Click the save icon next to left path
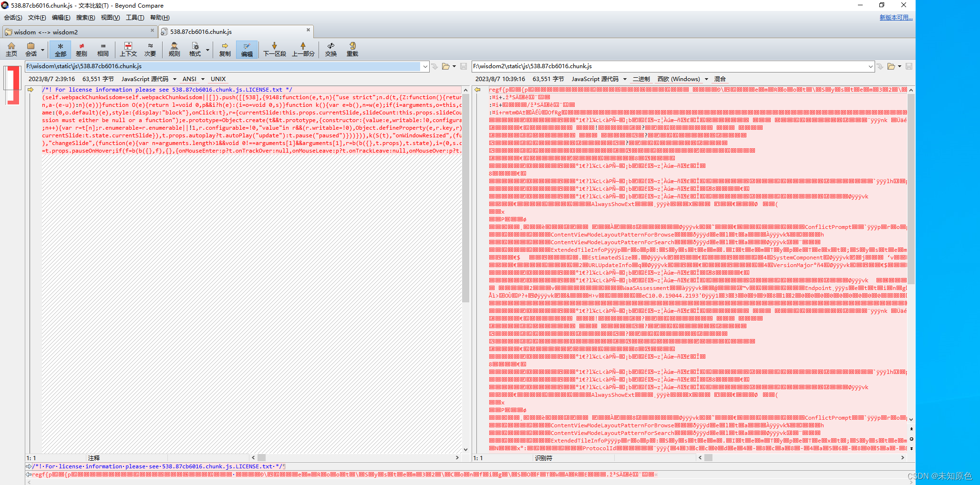Image resolution: width=980 pixels, height=485 pixels. pyautogui.click(x=464, y=66)
